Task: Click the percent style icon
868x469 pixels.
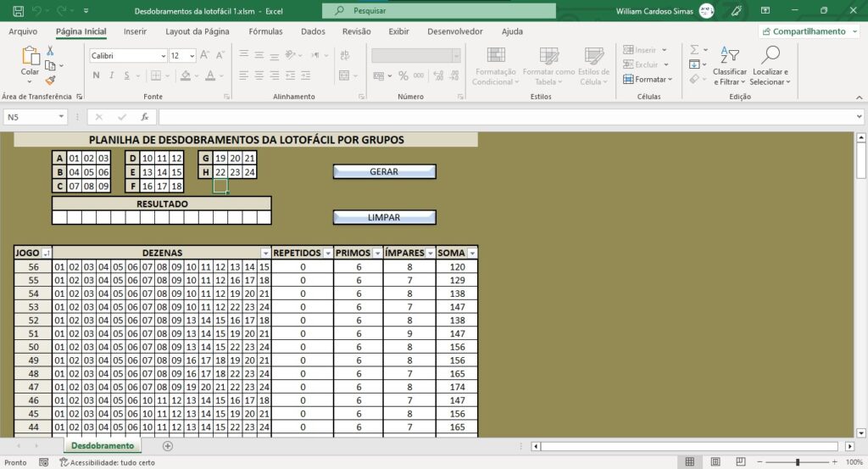Action: coord(403,75)
